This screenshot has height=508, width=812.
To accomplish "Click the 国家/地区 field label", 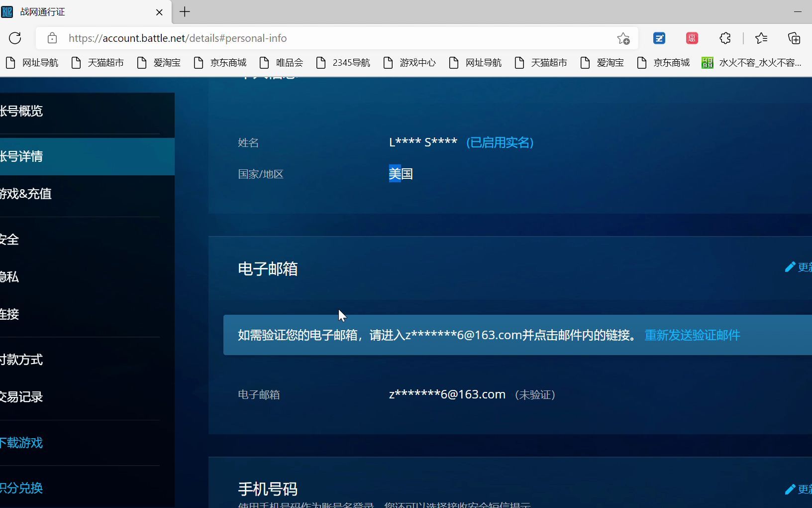I will (261, 174).
